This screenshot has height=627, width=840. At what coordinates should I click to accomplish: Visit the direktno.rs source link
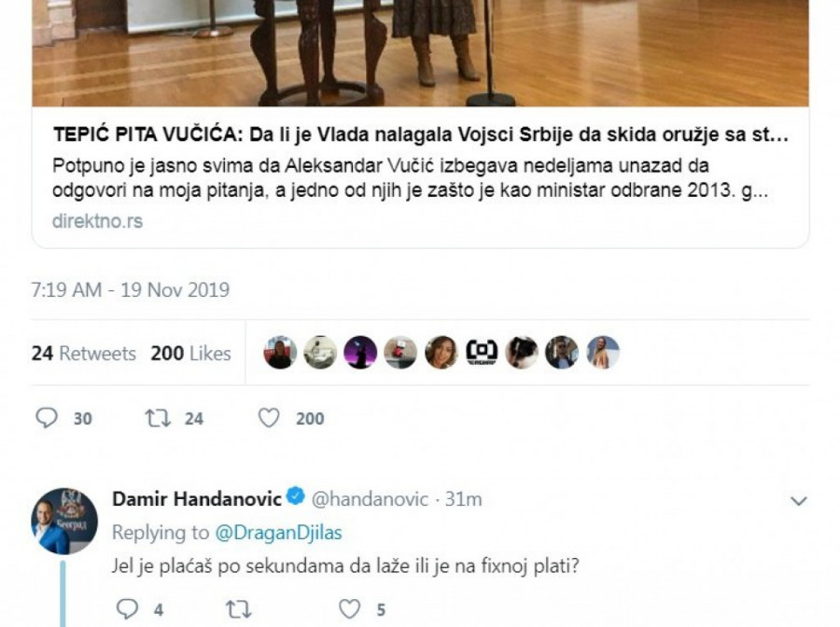(x=97, y=221)
